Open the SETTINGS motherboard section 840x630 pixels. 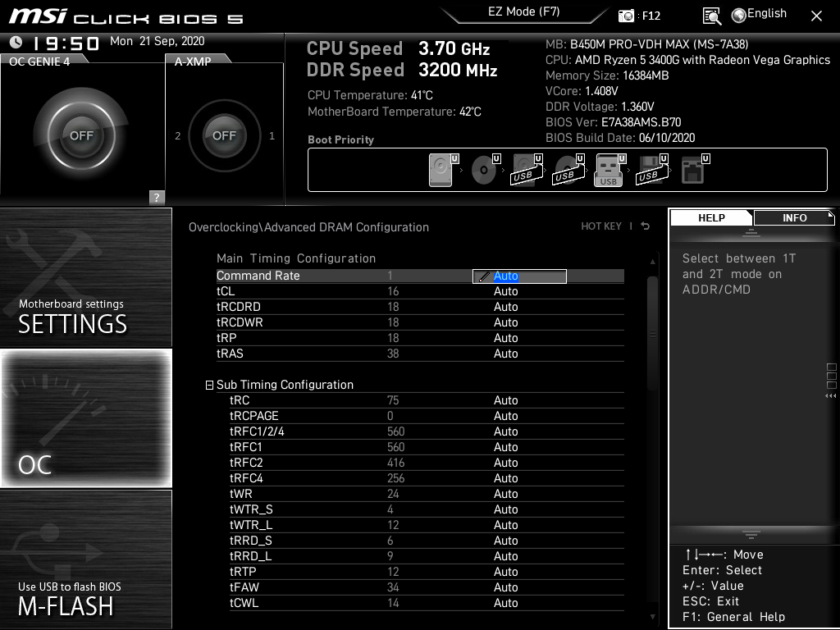tap(85, 277)
